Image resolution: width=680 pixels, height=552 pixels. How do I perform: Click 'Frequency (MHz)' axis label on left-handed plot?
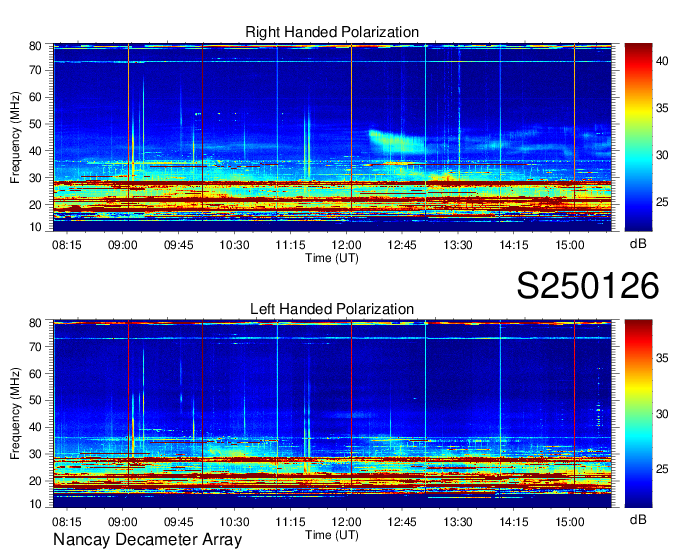click(15, 414)
